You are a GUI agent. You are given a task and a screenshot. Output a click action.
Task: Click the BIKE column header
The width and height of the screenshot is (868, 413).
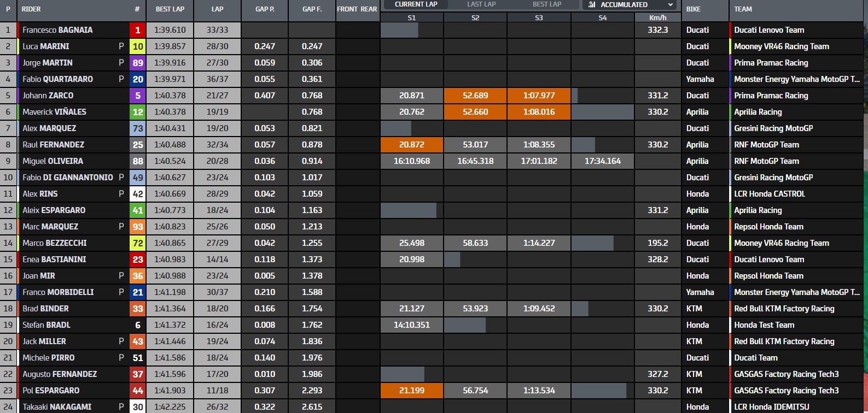(x=693, y=9)
